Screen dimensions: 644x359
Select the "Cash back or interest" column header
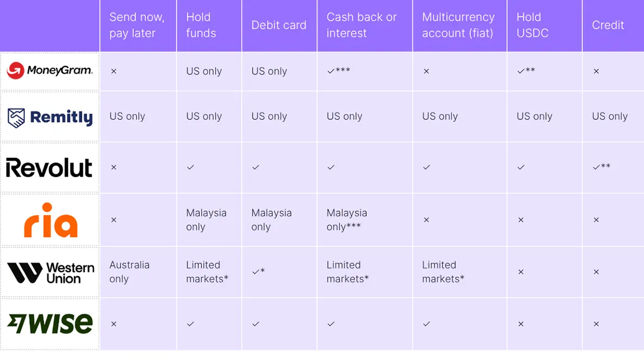pos(362,25)
